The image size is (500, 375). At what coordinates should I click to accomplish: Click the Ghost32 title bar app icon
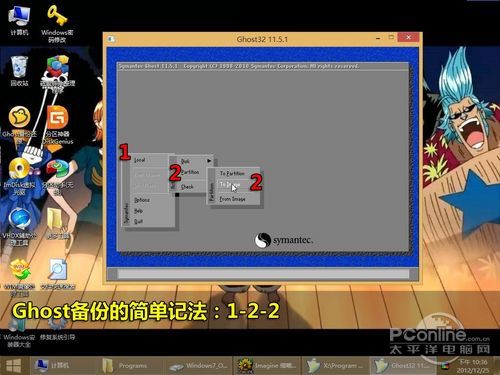click(111, 39)
